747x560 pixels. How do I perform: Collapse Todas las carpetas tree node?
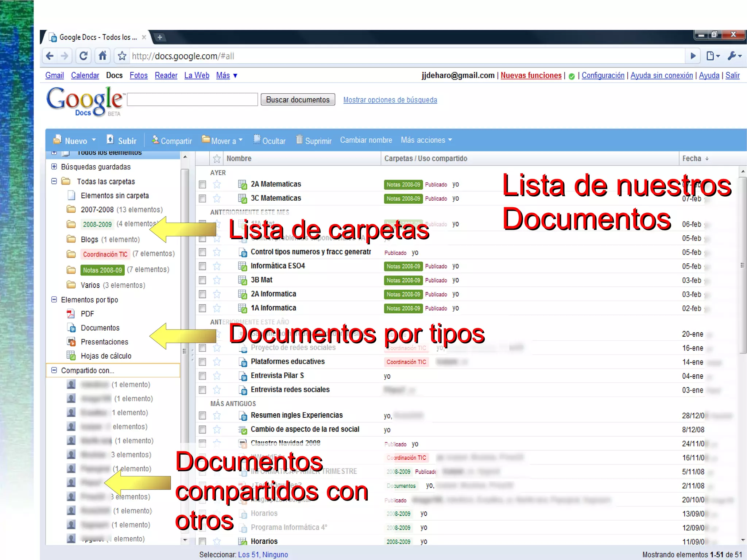54,181
